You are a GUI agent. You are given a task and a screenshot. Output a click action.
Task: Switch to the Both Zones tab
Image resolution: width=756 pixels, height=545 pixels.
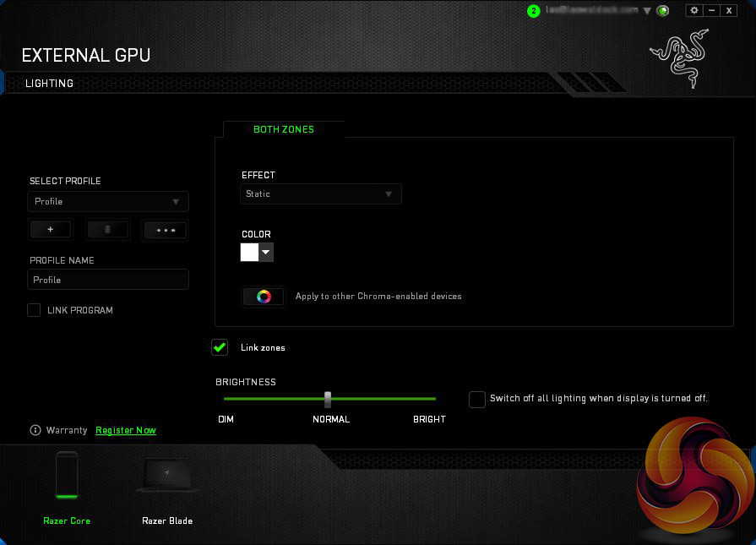click(284, 129)
